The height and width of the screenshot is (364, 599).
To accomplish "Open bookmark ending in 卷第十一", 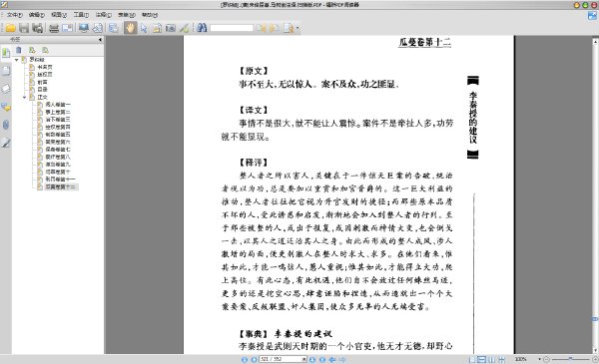I will pos(60,180).
